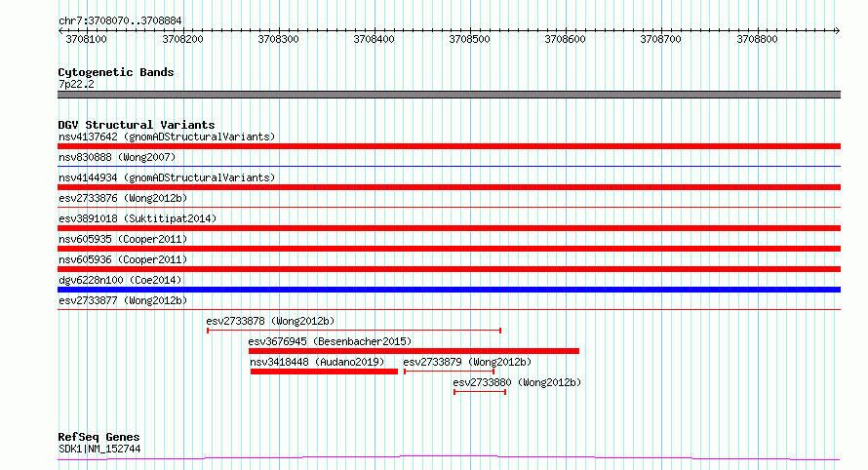Click the red bar under nsv4137642
This screenshot has height=470, width=868.
(x=449, y=146)
